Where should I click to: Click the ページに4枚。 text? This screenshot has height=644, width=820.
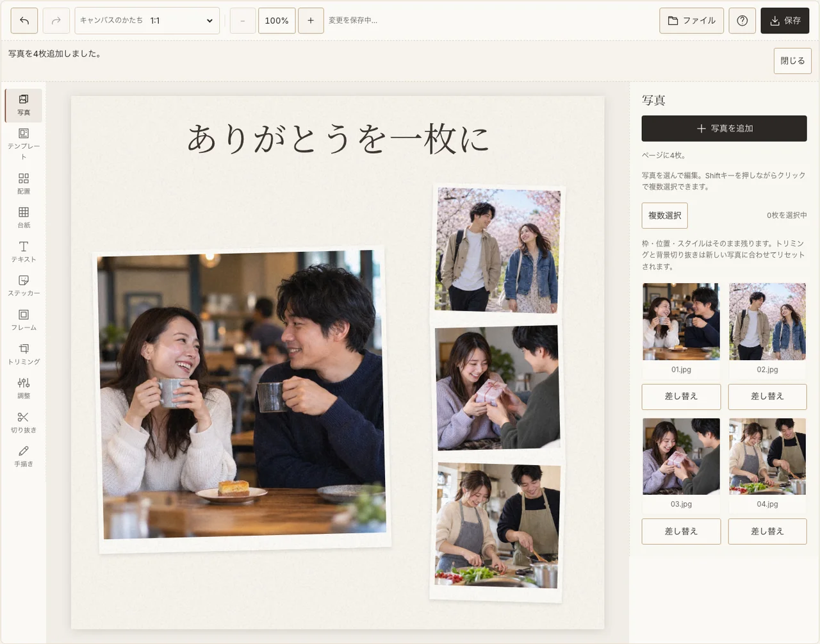coord(664,155)
